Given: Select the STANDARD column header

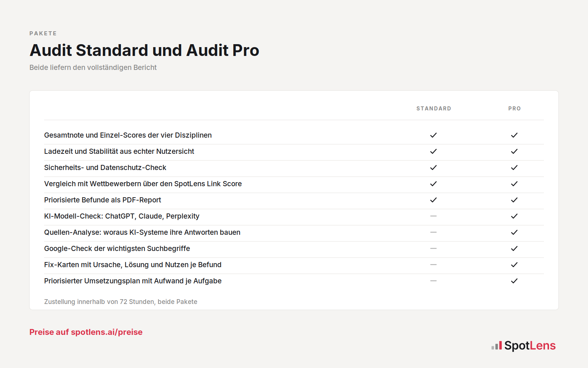Looking at the screenshot, I should pyautogui.click(x=434, y=109).
